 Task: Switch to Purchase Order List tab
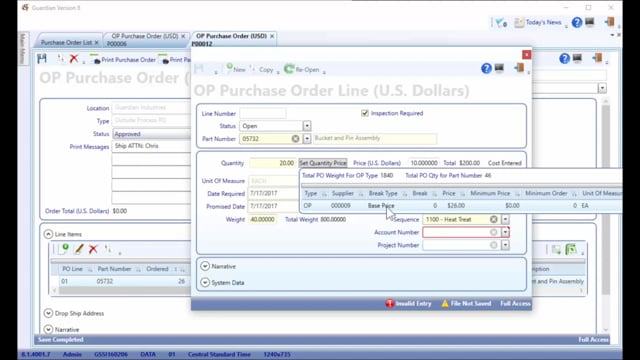[x=66, y=42]
